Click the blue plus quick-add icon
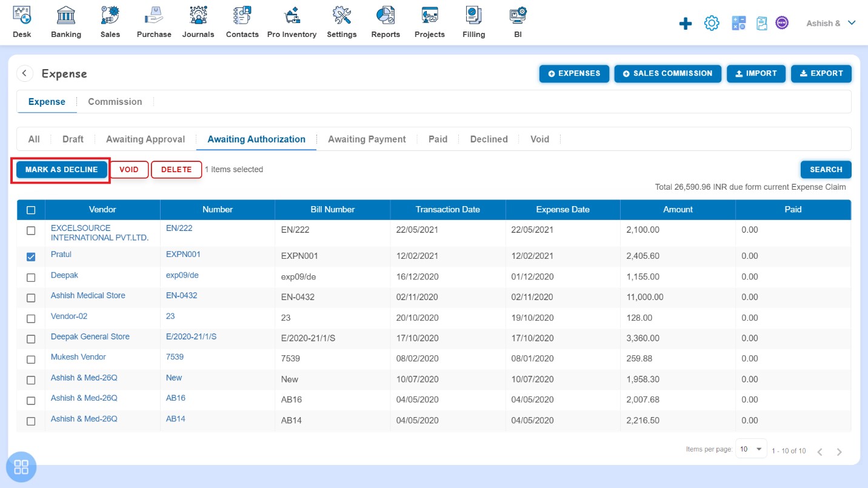The width and height of the screenshot is (868, 488). pyautogui.click(x=686, y=24)
